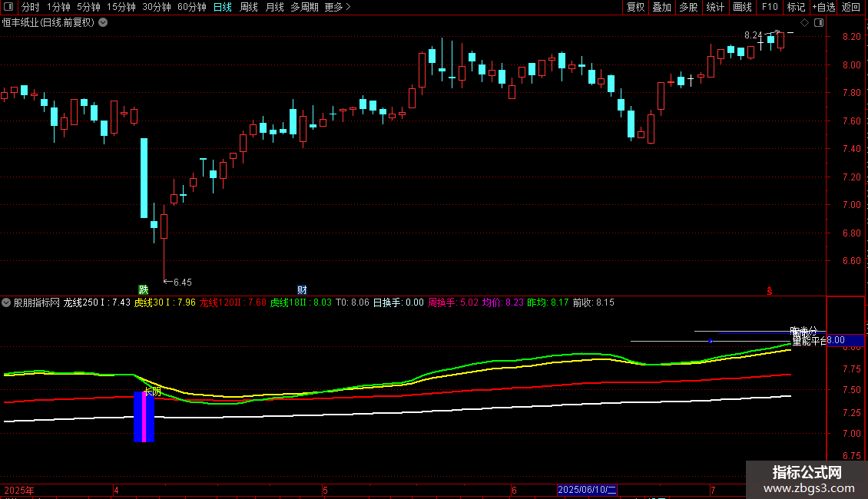Click the 均价 8.23 value

(x=503, y=302)
